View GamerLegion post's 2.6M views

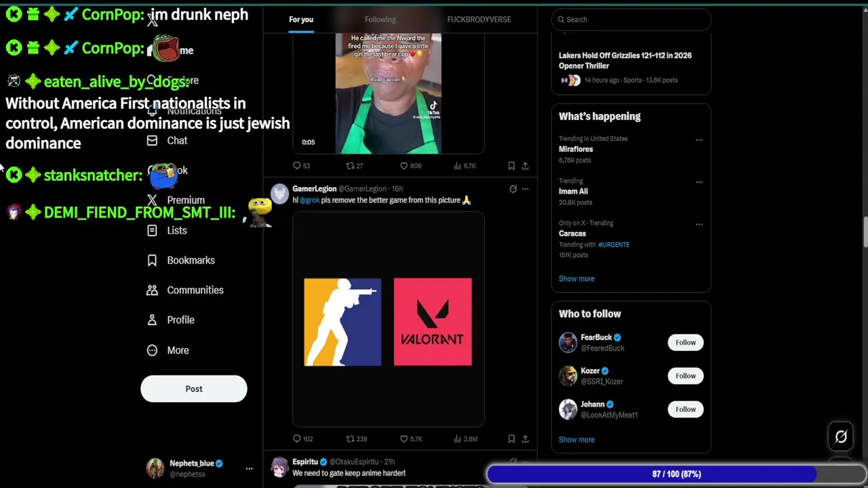[x=466, y=439]
